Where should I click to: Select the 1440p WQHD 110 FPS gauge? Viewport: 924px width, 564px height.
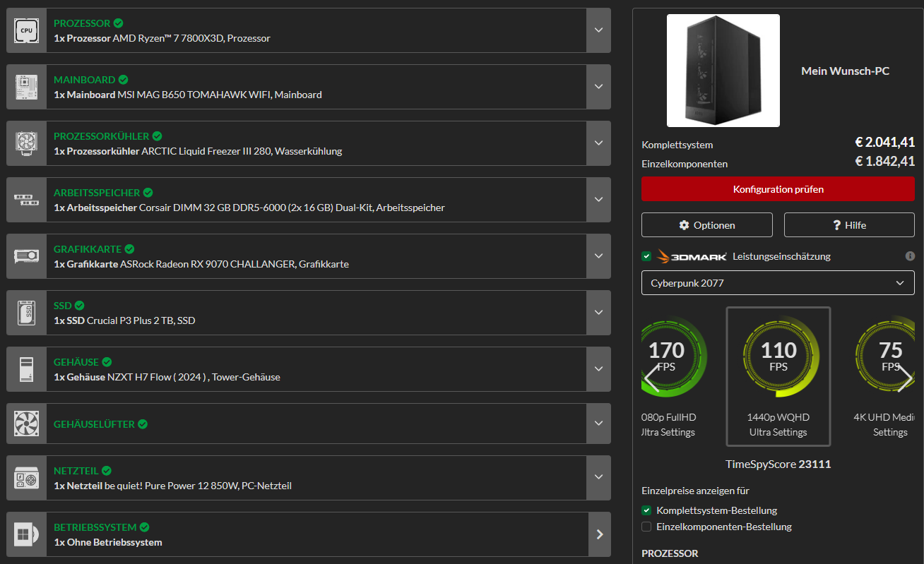pyautogui.click(x=778, y=376)
